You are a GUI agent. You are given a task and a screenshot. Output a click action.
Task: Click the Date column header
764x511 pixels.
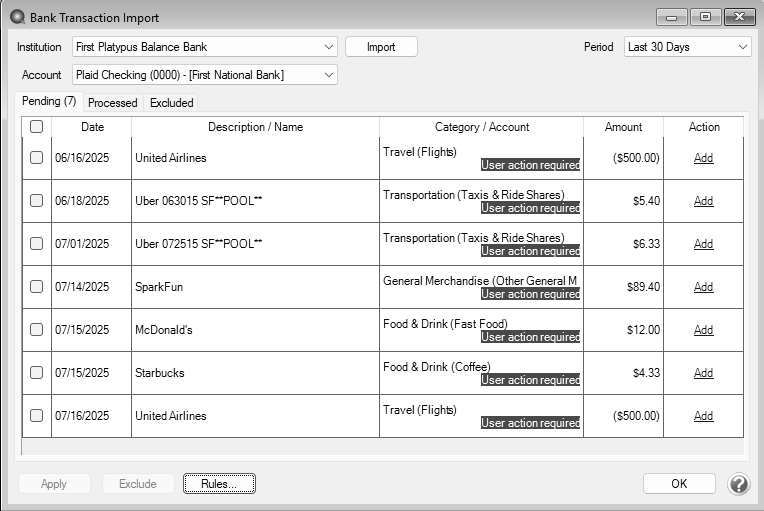(92, 127)
